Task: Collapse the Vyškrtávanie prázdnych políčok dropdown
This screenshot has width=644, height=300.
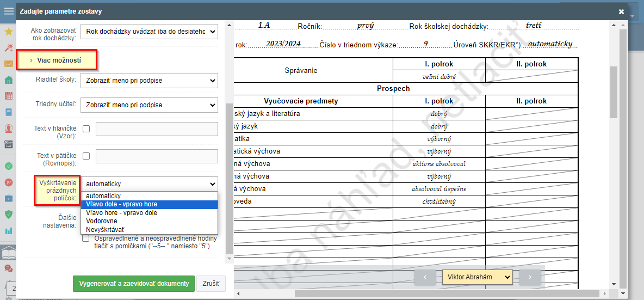Action: 149,184
